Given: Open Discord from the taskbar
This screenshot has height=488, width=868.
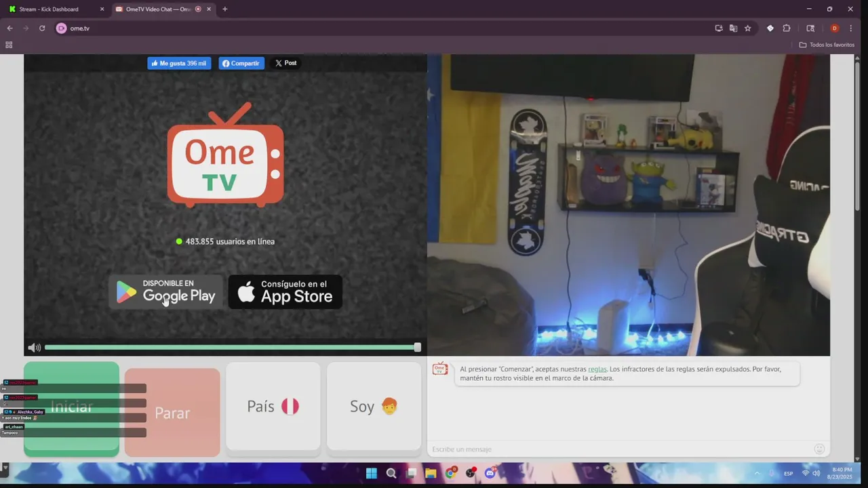Looking at the screenshot, I should [490, 473].
